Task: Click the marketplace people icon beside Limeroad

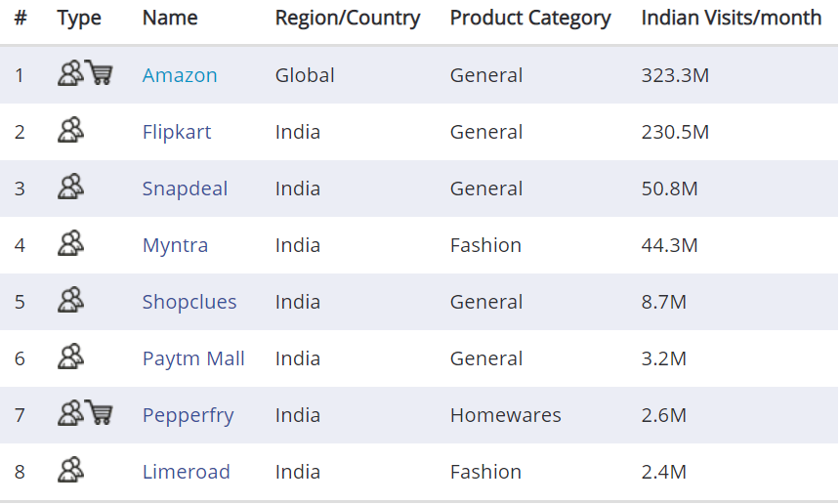Action: pos(70,471)
